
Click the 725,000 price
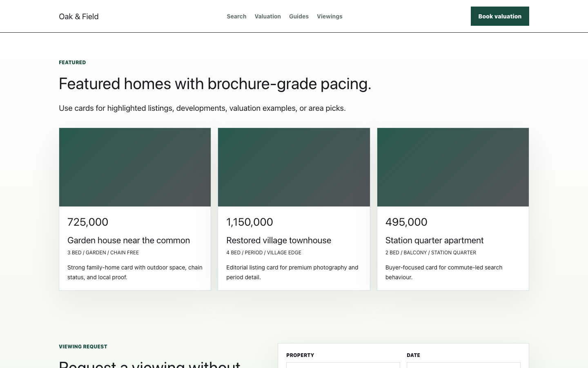pos(88,222)
